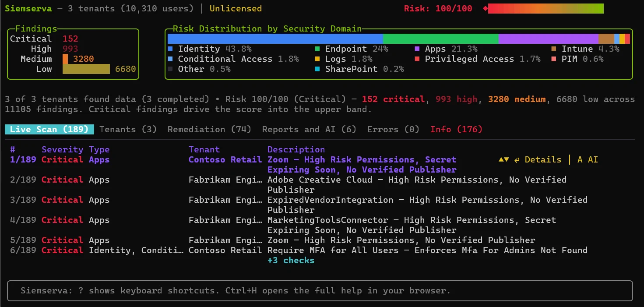
Task: Click the Type column header
Action: pos(99,149)
